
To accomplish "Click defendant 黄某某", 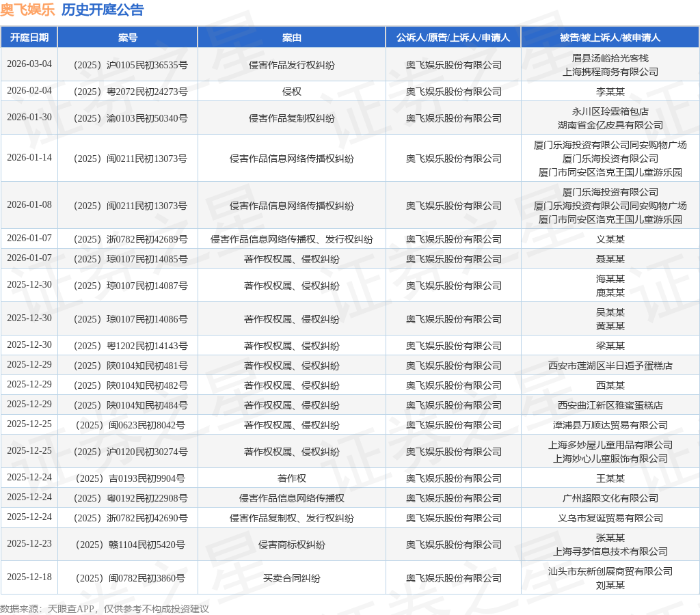I will tap(610, 326).
